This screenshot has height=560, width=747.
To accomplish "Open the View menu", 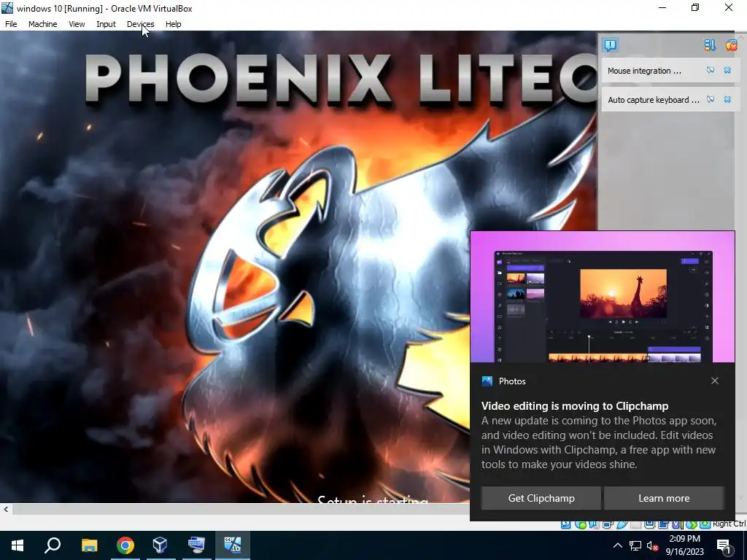I will click(x=77, y=24).
